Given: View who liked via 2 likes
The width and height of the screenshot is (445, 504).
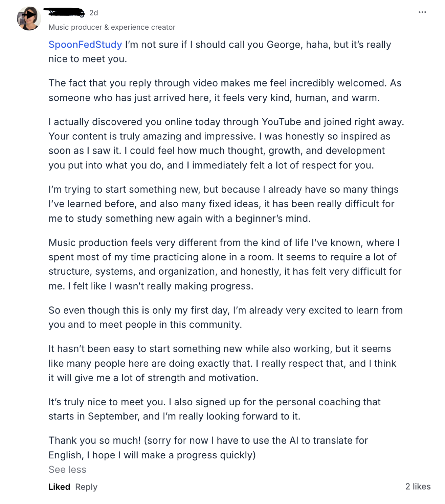Looking at the screenshot, I should point(418,487).
